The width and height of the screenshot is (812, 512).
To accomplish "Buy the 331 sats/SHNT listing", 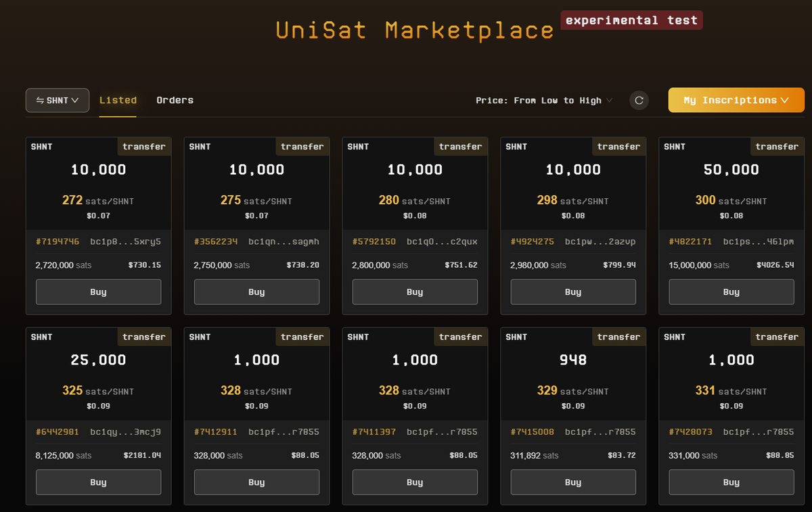I will coord(731,482).
